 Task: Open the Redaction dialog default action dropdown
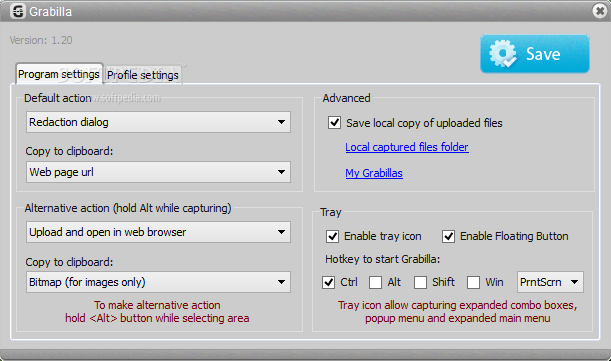click(x=158, y=122)
